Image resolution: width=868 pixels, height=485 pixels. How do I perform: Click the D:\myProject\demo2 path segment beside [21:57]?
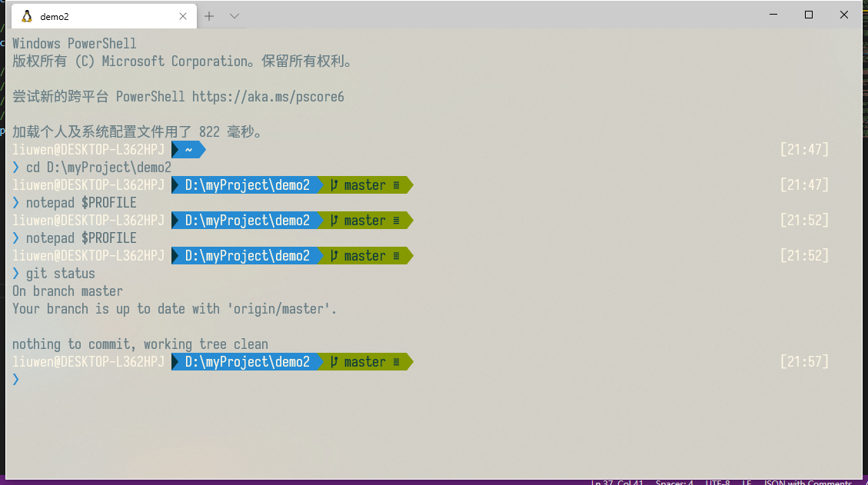click(247, 362)
